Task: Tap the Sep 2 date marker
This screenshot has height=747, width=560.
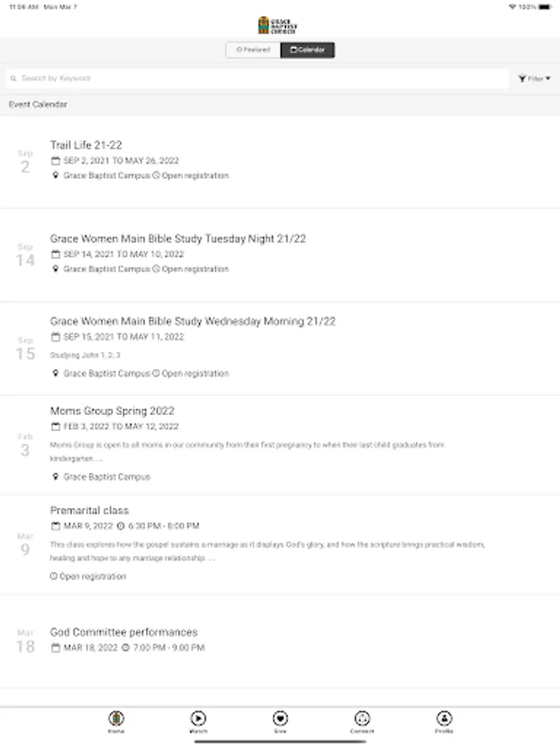Action: [x=25, y=163]
